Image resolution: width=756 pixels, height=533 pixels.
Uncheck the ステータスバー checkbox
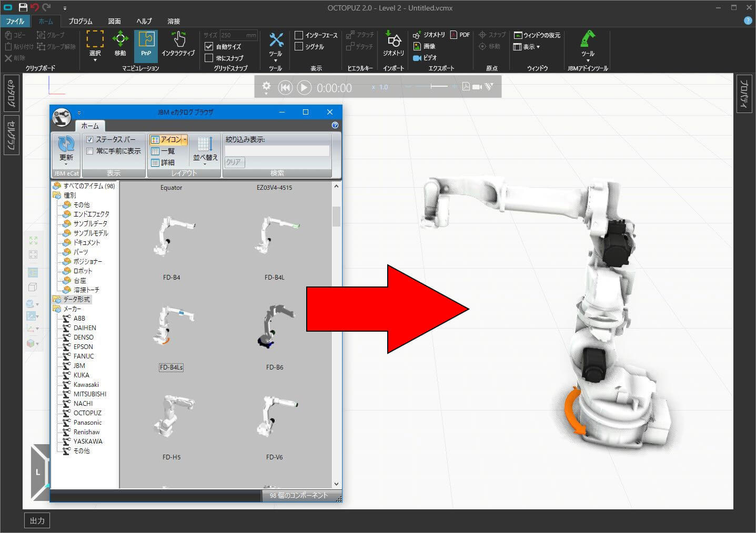90,139
